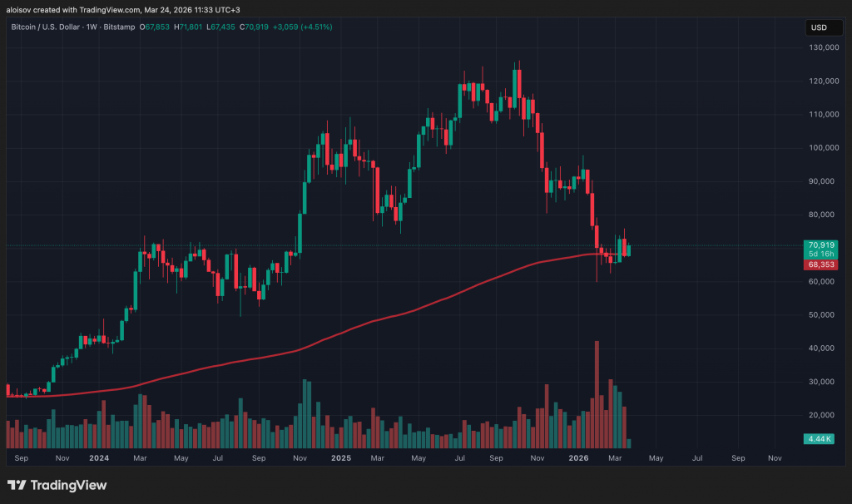This screenshot has width=852, height=504.
Task: Click the latest green weekly candle
Action: coord(630,250)
